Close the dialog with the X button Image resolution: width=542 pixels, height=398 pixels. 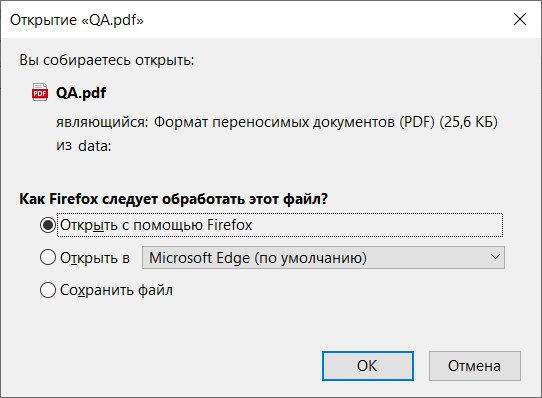[520, 19]
